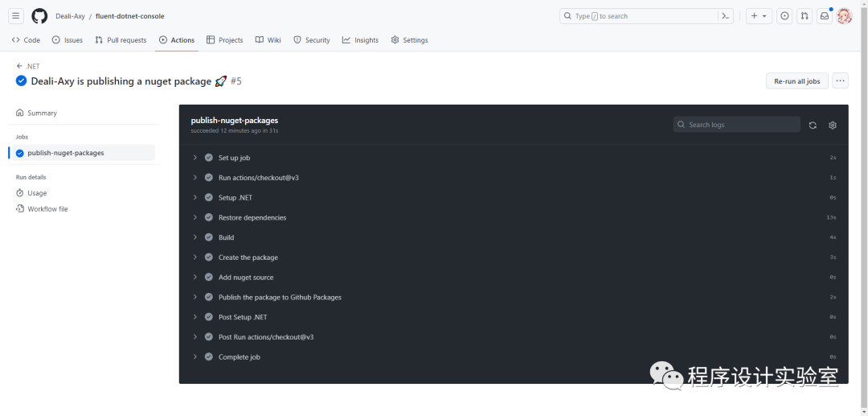Viewport: 868px width, 416px height.
Task: Switch to the Pull requests tab
Action: click(x=121, y=40)
